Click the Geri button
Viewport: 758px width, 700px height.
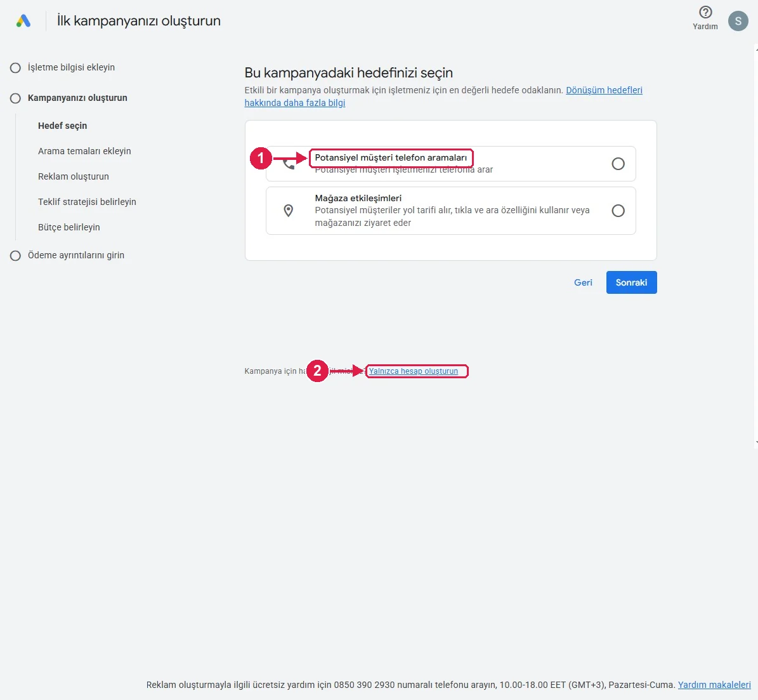pos(583,282)
